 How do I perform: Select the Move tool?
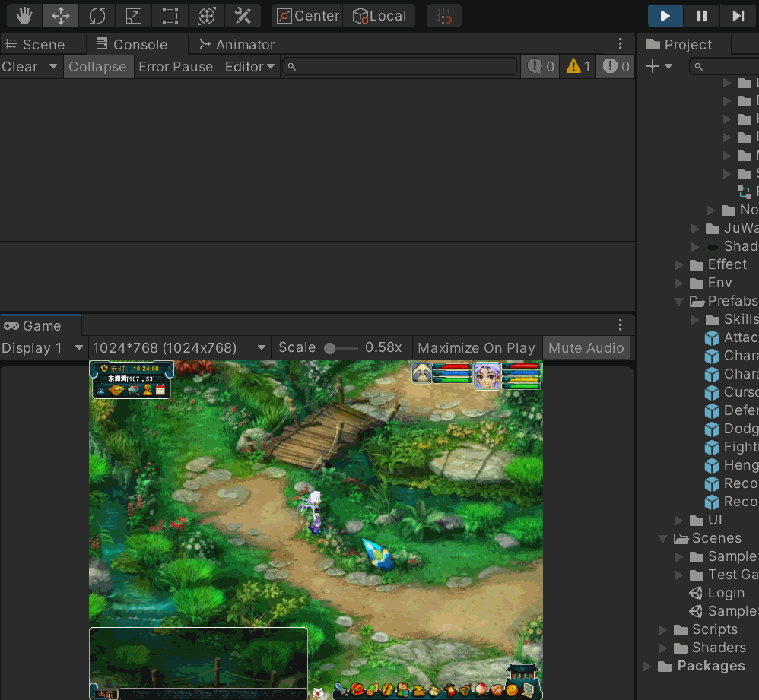pyautogui.click(x=61, y=16)
